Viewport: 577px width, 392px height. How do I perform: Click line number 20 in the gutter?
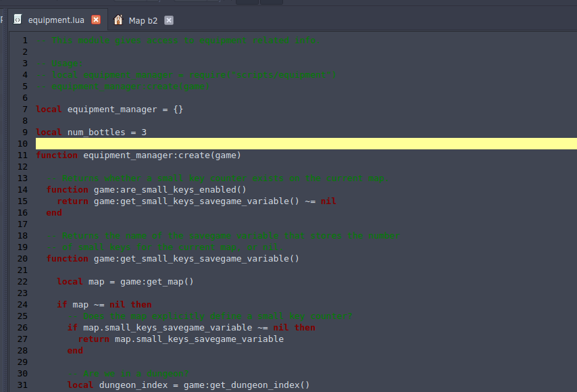[22, 259]
